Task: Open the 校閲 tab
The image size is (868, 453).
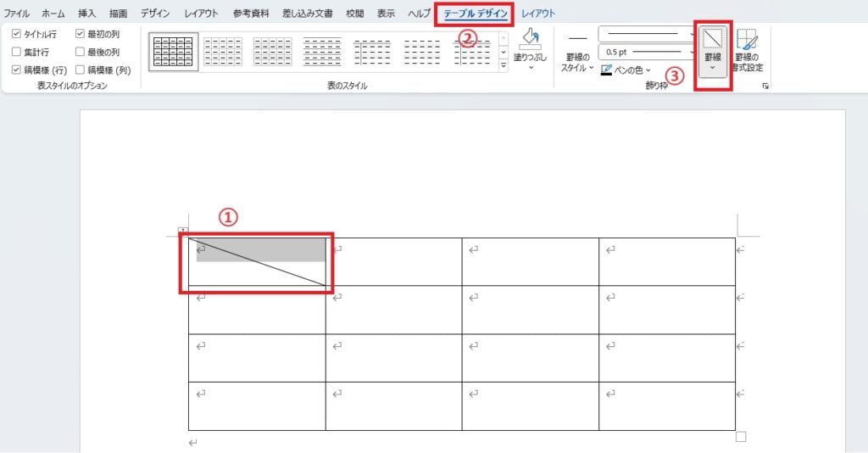Action: coord(355,14)
